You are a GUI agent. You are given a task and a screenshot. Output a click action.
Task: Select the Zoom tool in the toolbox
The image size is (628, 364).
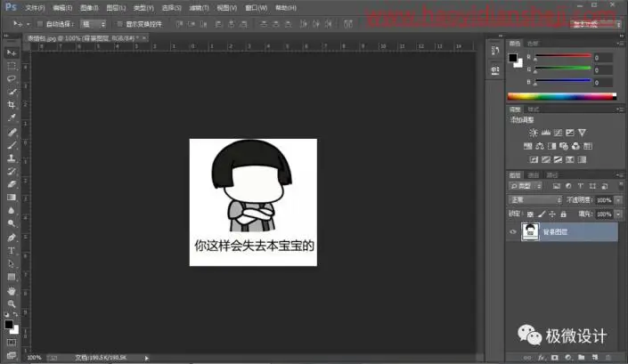point(12,304)
